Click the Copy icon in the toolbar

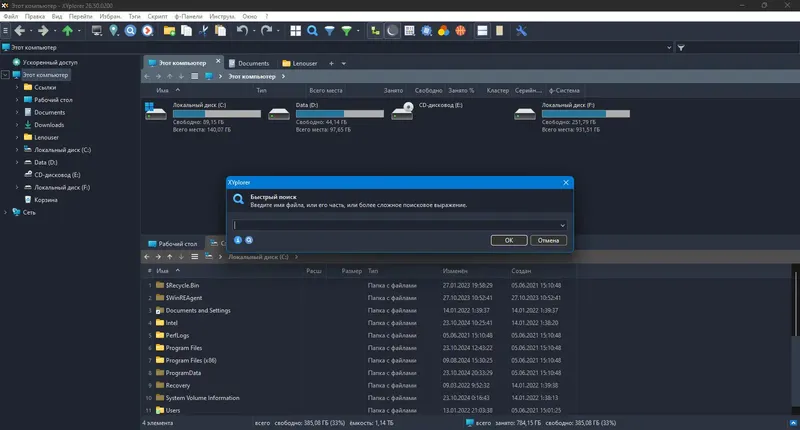187,31
